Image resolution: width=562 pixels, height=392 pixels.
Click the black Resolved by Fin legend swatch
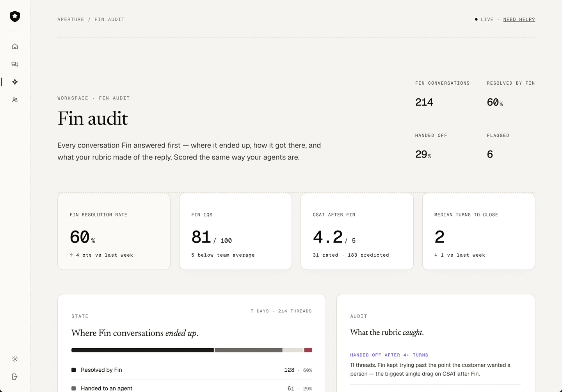coord(74,370)
